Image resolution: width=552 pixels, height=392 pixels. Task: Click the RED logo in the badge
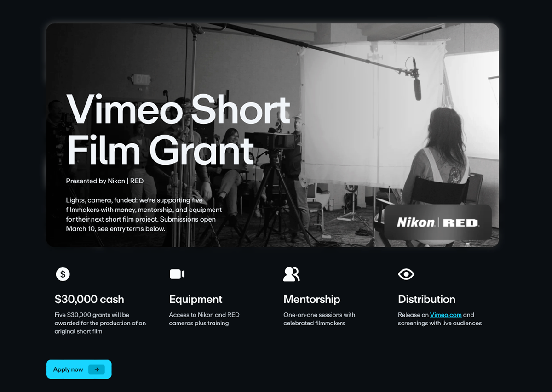461,223
